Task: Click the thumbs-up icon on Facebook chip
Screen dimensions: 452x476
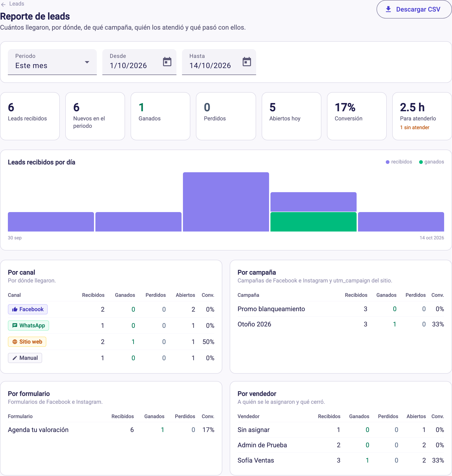Action: click(x=15, y=309)
